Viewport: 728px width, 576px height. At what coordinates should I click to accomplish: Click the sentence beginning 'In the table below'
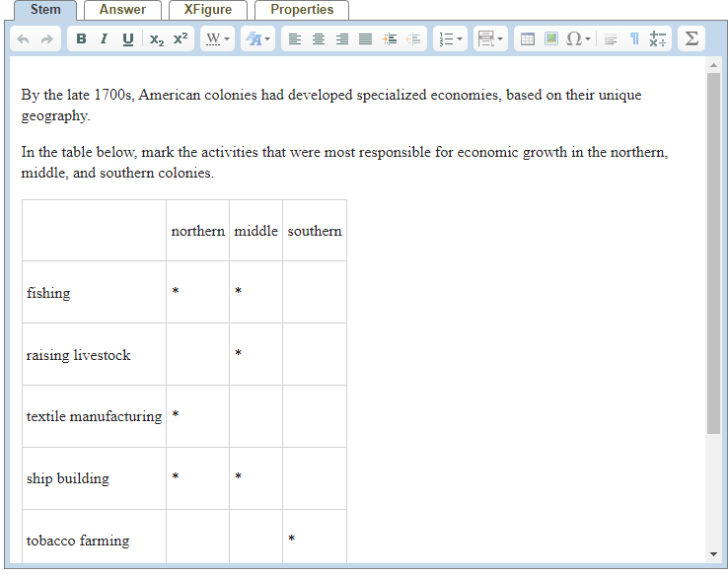tap(344, 162)
